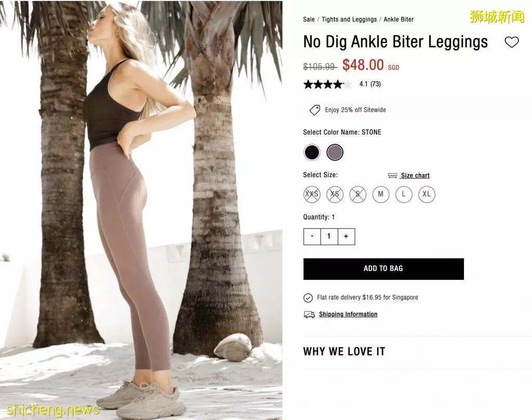Click the price tag promo icon
The width and height of the screenshot is (532, 420).
tap(314, 110)
